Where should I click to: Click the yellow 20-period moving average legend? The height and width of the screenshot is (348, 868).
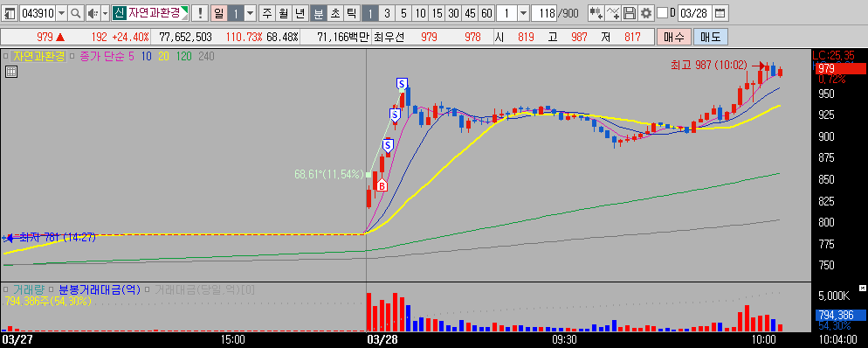tap(164, 56)
